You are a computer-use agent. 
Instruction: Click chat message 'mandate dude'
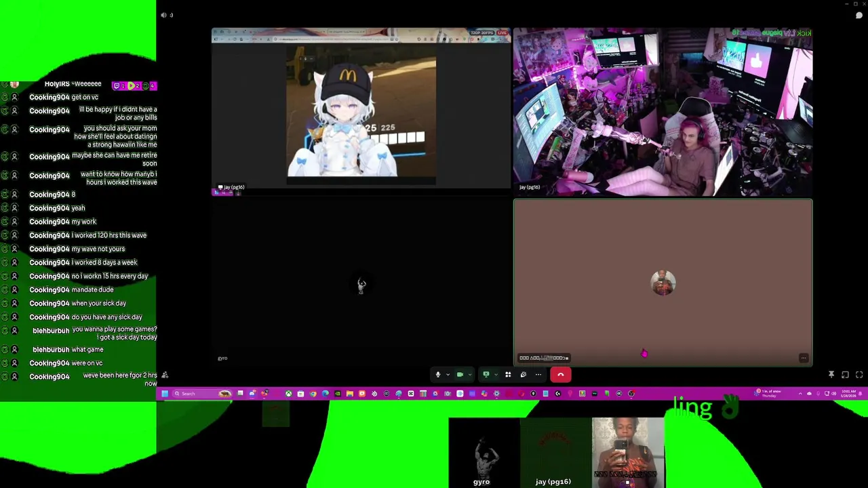point(92,289)
